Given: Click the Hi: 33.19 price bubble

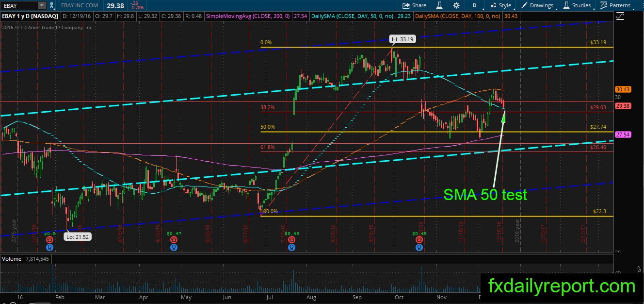Looking at the screenshot, I should pos(403,39).
